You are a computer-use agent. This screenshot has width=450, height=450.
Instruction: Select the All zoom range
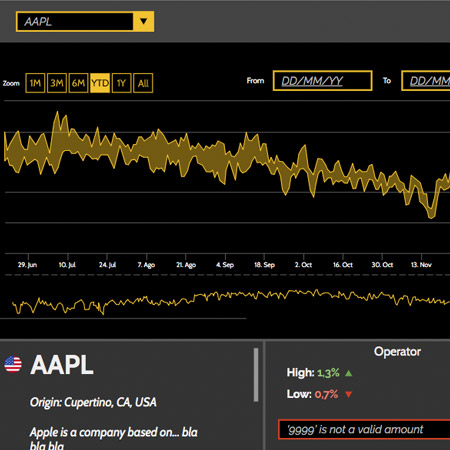pos(143,83)
